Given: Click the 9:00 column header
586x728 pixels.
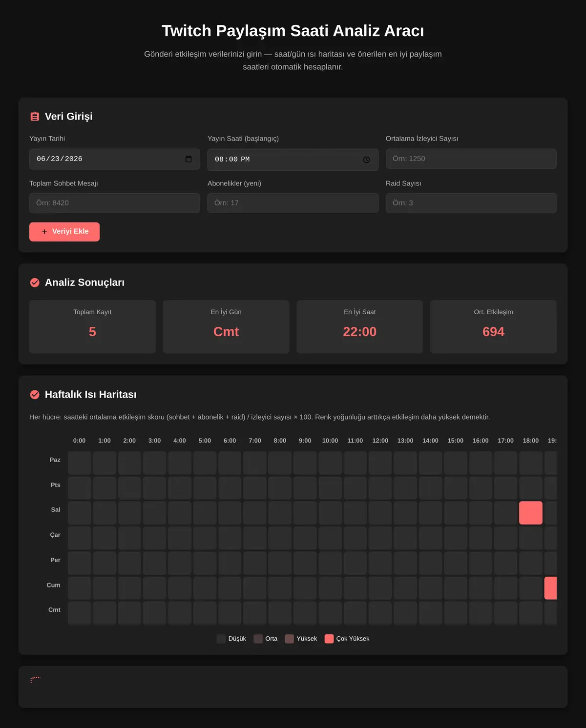Looking at the screenshot, I should click(305, 441).
